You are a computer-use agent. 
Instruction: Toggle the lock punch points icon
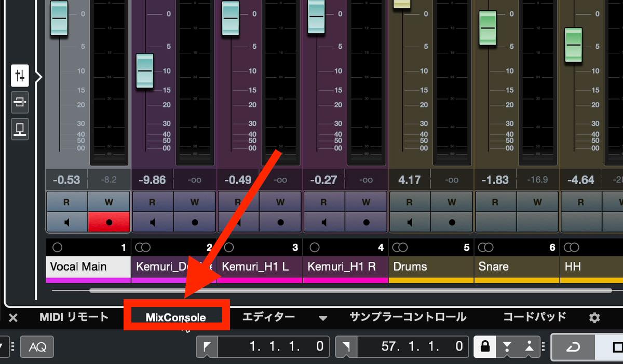point(485,346)
